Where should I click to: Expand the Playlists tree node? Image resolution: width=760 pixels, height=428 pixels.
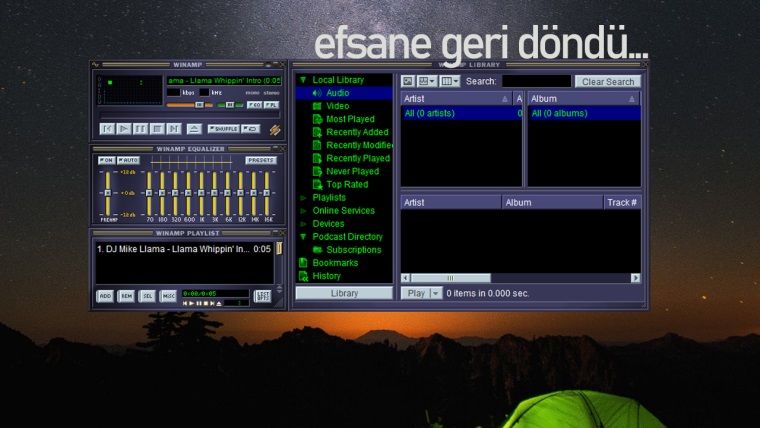[x=303, y=198]
